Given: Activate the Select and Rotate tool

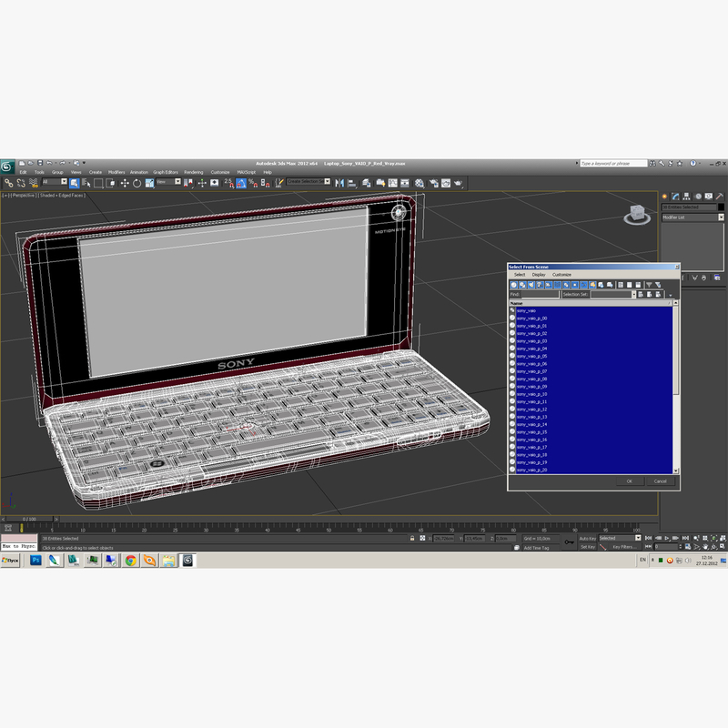Looking at the screenshot, I should [x=136, y=184].
